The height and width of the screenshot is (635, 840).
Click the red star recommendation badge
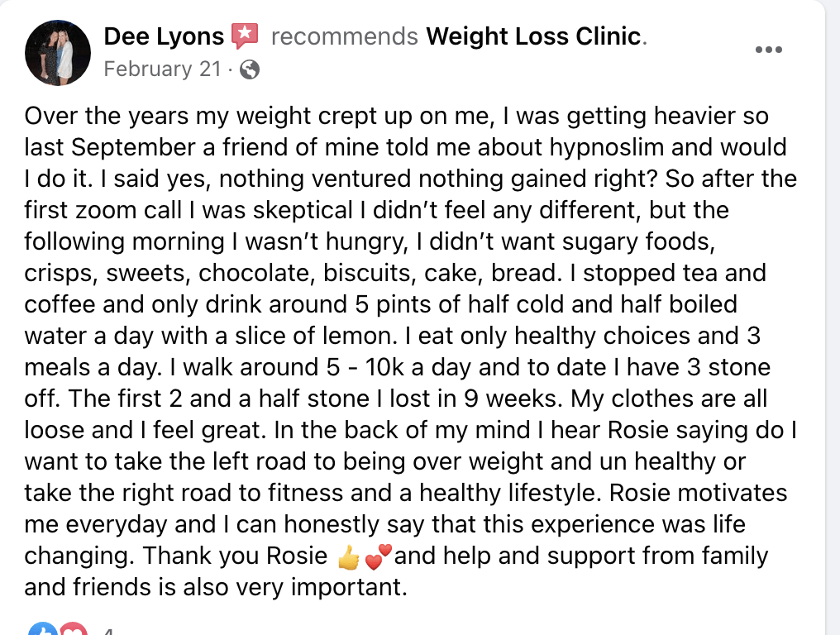coord(245,36)
